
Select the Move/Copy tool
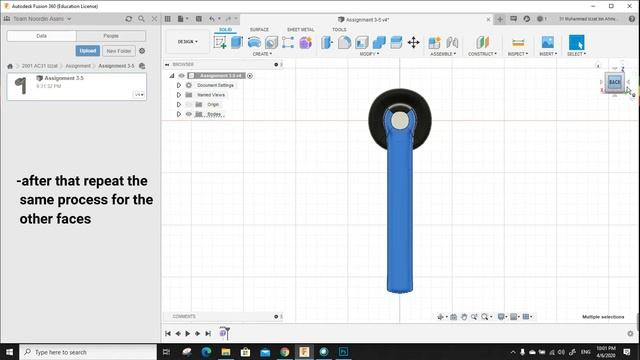coord(413,42)
